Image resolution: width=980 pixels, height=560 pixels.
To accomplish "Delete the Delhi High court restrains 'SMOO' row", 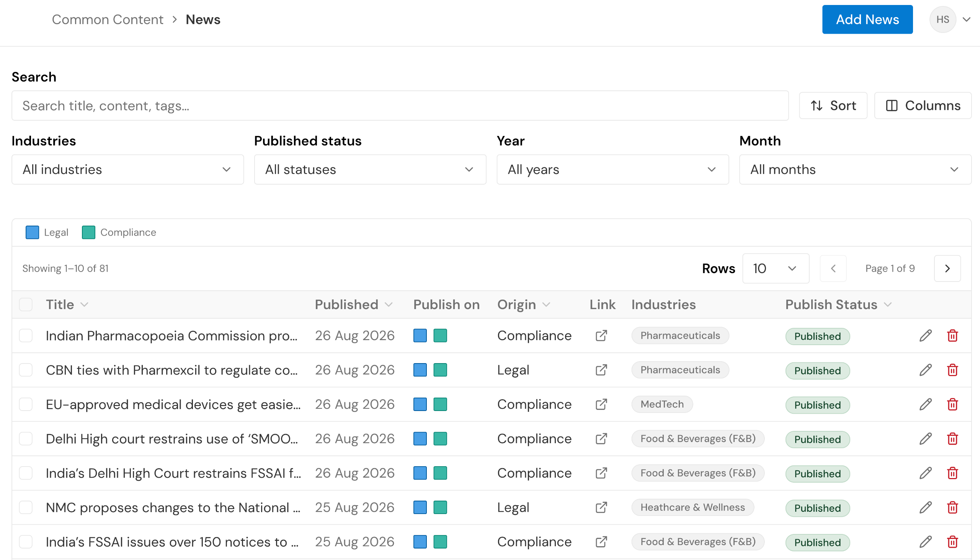I will [952, 439].
